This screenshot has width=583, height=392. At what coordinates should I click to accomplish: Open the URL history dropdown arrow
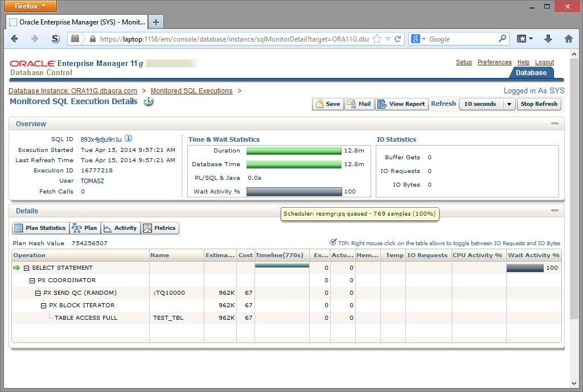(x=388, y=39)
